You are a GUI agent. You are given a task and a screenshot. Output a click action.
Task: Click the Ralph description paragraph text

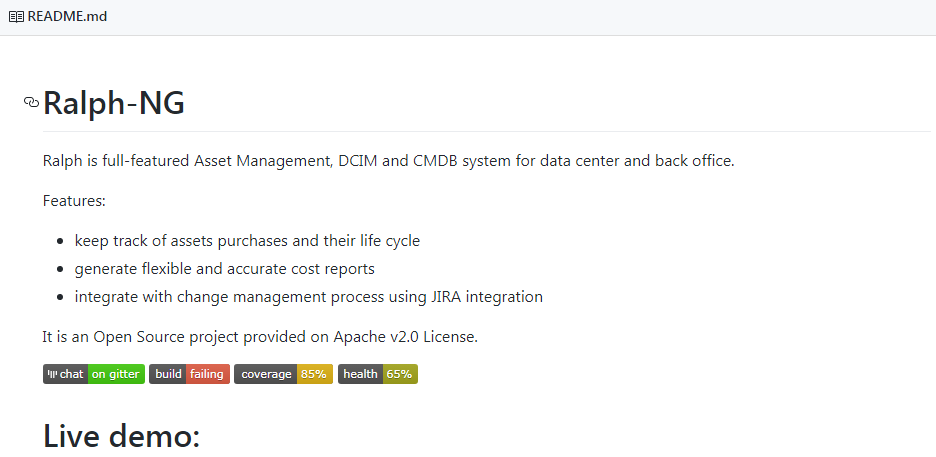pos(388,161)
